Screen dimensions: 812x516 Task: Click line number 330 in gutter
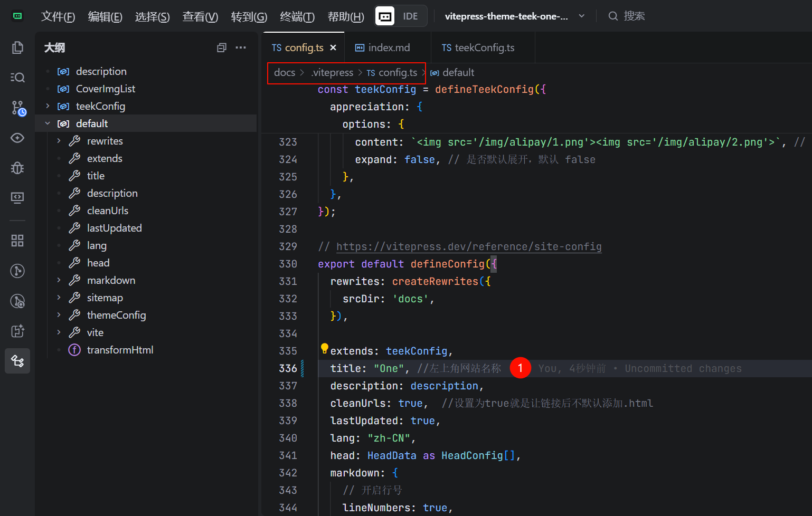pyautogui.click(x=288, y=264)
